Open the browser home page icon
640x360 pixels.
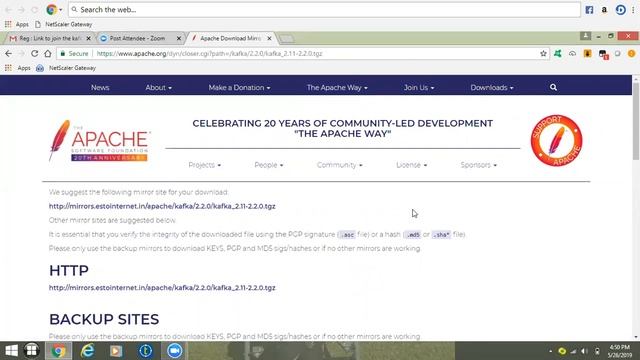tap(48, 53)
